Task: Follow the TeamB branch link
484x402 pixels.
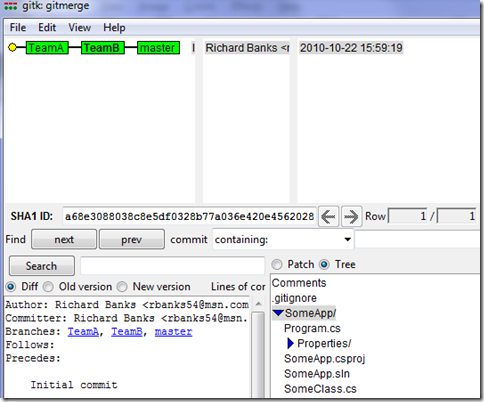Action: [x=127, y=332]
